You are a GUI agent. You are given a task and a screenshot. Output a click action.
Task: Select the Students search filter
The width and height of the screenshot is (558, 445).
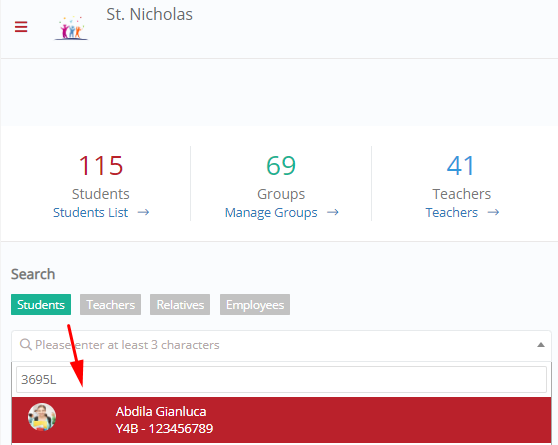41,304
